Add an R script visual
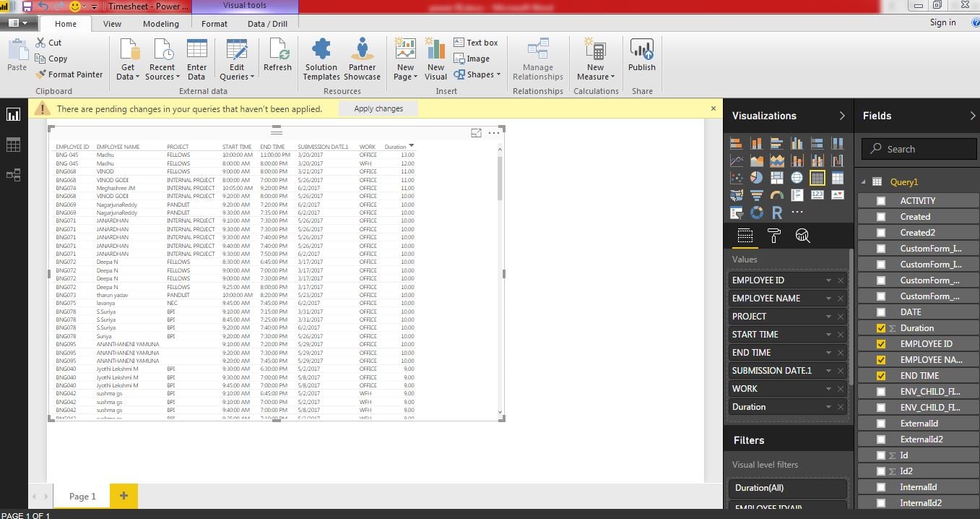 [777, 212]
